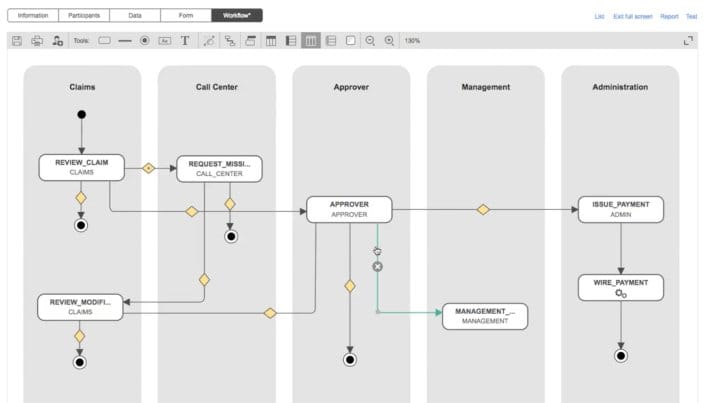Click the Exit full screen link
The height and width of the screenshot is (403, 705).
click(x=633, y=16)
